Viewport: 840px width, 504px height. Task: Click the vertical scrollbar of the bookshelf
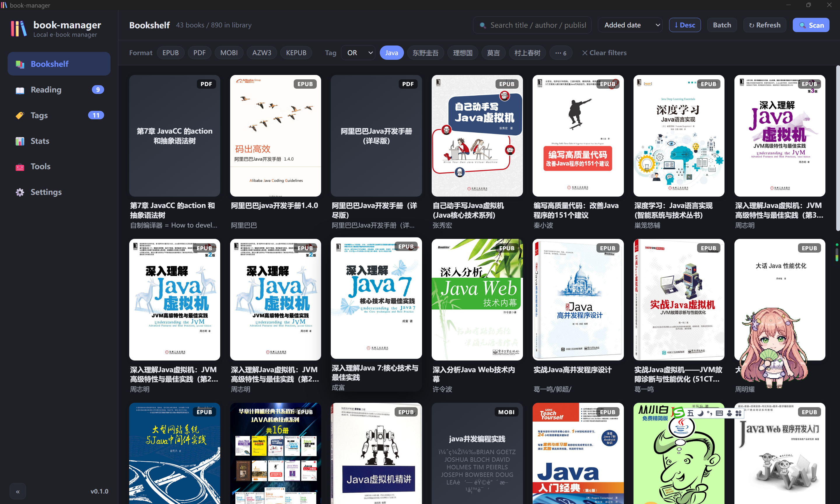point(837,148)
